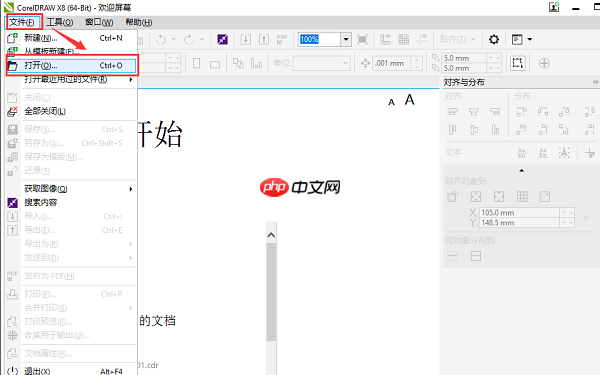This screenshot has width=600, height=375.
Task: Click Align Center Horizontally icon in docker
Action: click(x=474, y=112)
